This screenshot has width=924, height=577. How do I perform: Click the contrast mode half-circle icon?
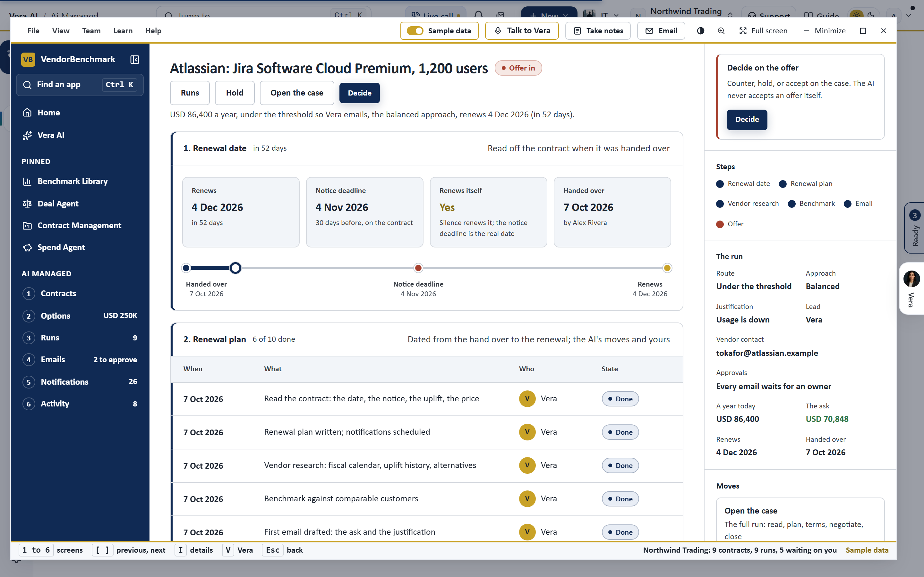[x=700, y=31]
